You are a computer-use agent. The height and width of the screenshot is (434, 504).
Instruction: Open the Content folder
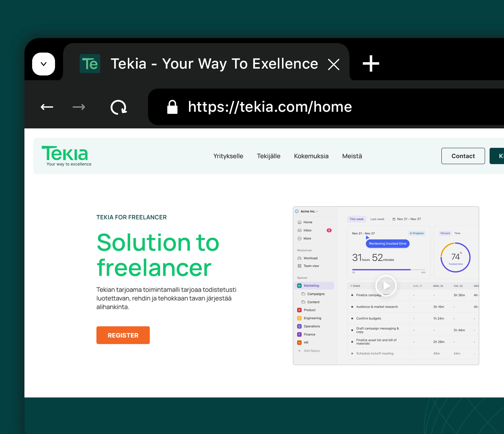(311, 302)
